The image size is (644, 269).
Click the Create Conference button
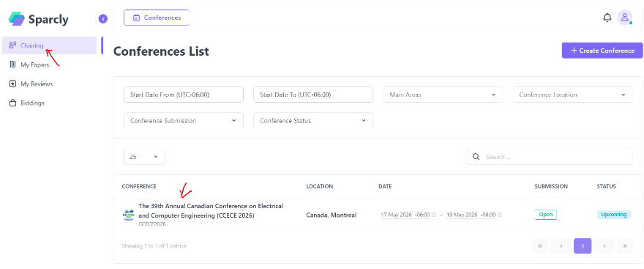[x=602, y=51]
